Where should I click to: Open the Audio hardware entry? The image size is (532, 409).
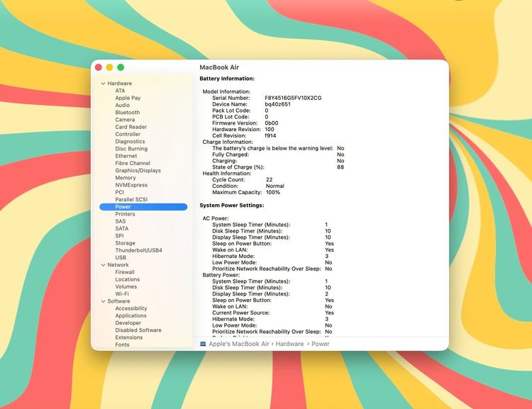click(x=122, y=105)
